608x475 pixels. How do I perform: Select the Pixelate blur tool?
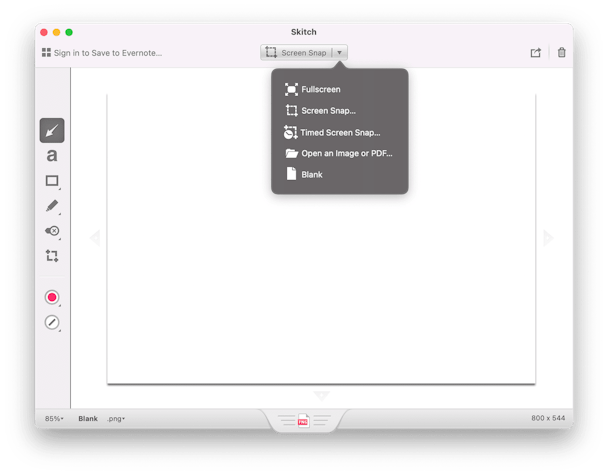(x=52, y=231)
